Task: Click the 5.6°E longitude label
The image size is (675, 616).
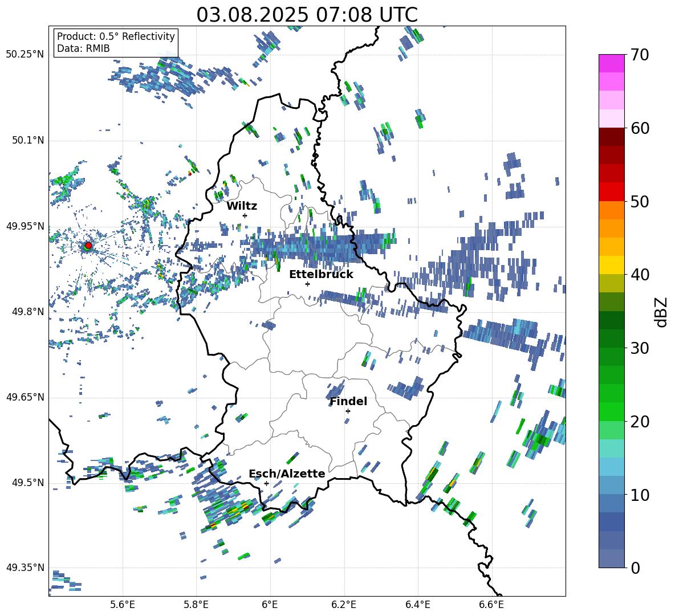Action: click(123, 605)
